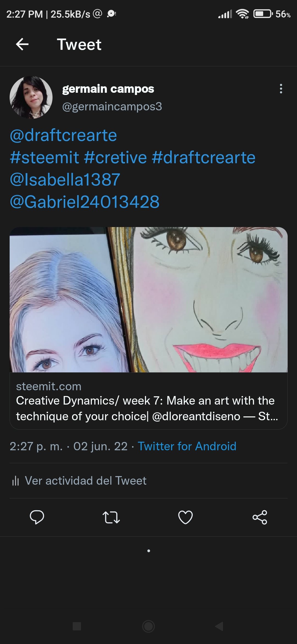The image size is (297, 644).
Task: Tap the retweet arrows icon
Action: click(x=111, y=517)
